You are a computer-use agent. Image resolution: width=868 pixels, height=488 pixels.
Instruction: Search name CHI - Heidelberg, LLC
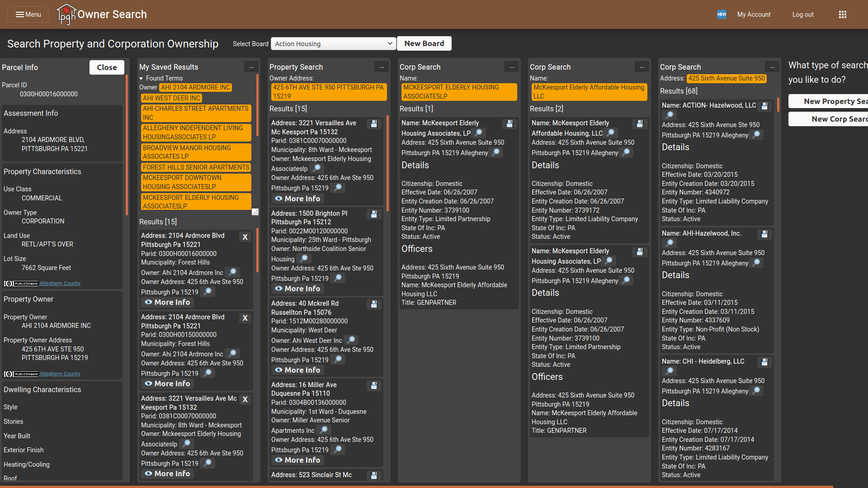coord(670,371)
